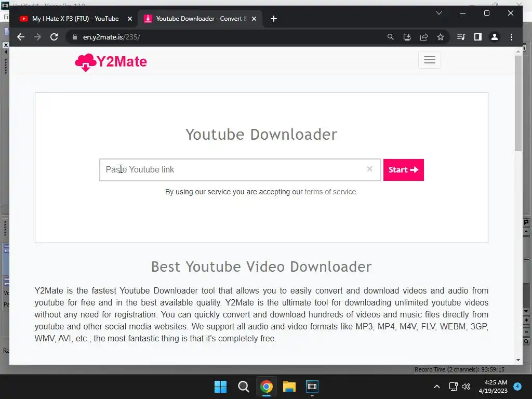Go back using browser back arrow

tap(21, 37)
